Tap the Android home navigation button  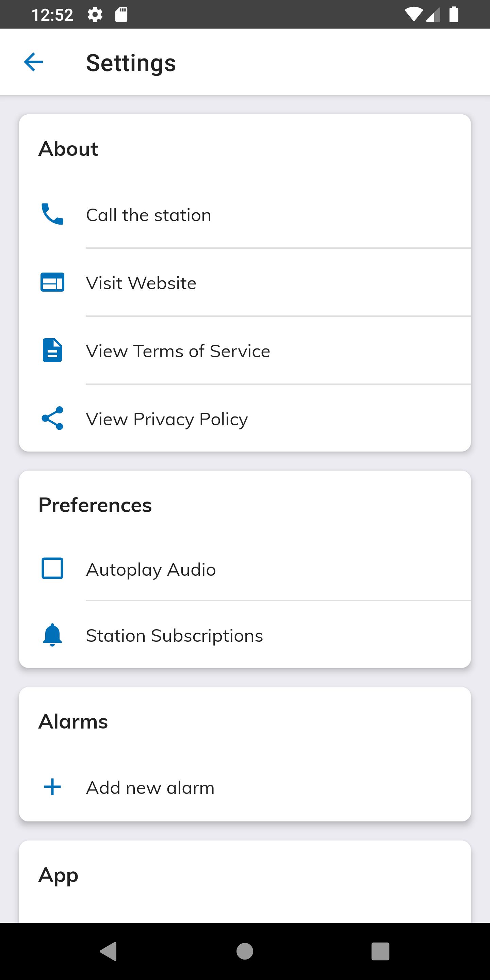pos(245,951)
